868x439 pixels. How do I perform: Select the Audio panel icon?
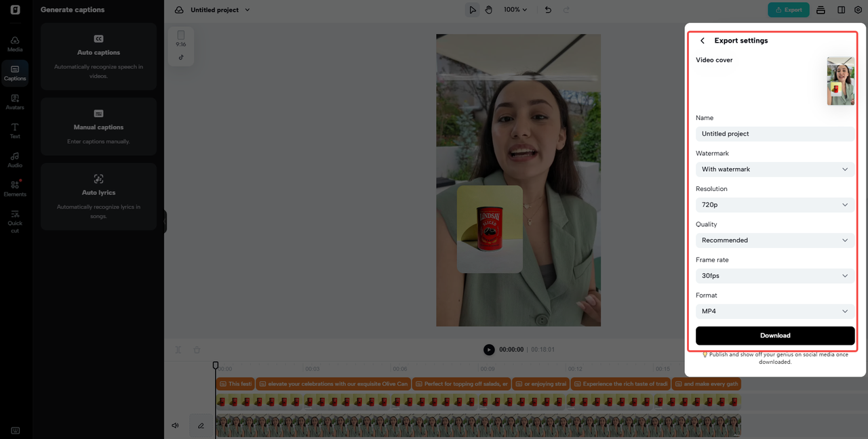tap(14, 159)
